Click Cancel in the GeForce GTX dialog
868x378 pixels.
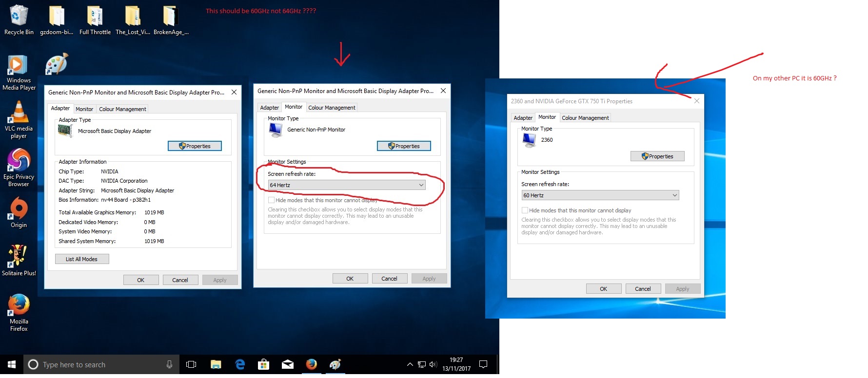point(643,289)
